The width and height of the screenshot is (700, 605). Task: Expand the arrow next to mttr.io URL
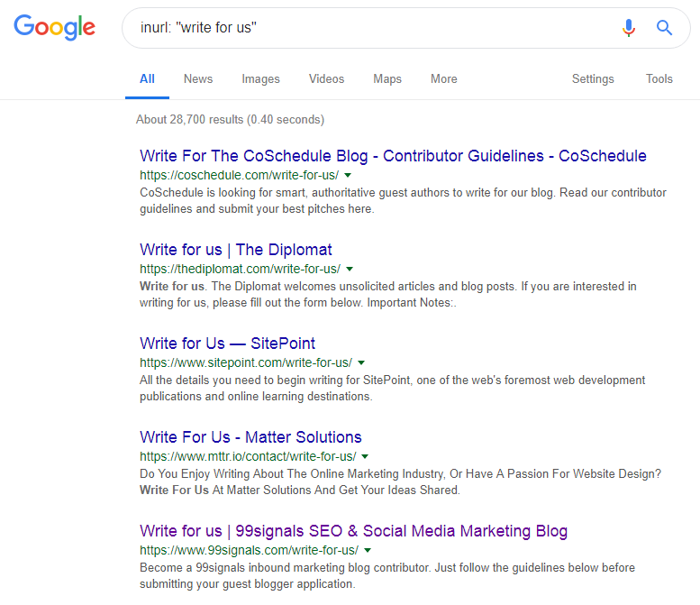(x=365, y=456)
